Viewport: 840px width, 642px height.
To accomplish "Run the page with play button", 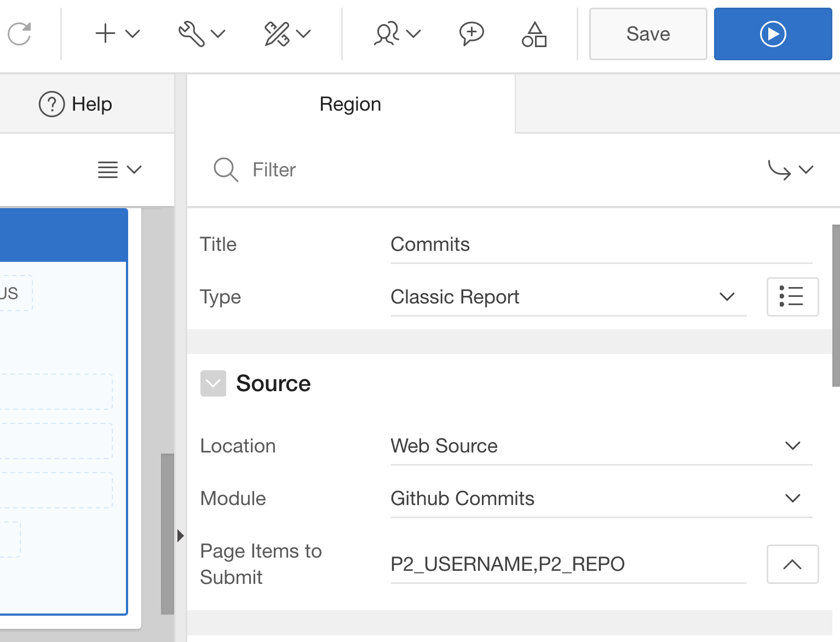I will click(x=773, y=34).
